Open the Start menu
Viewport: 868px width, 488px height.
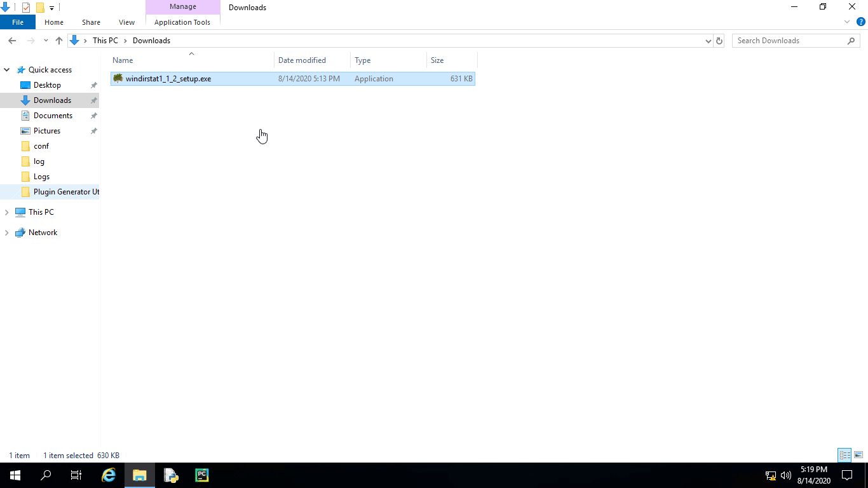(x=13, y=475)
